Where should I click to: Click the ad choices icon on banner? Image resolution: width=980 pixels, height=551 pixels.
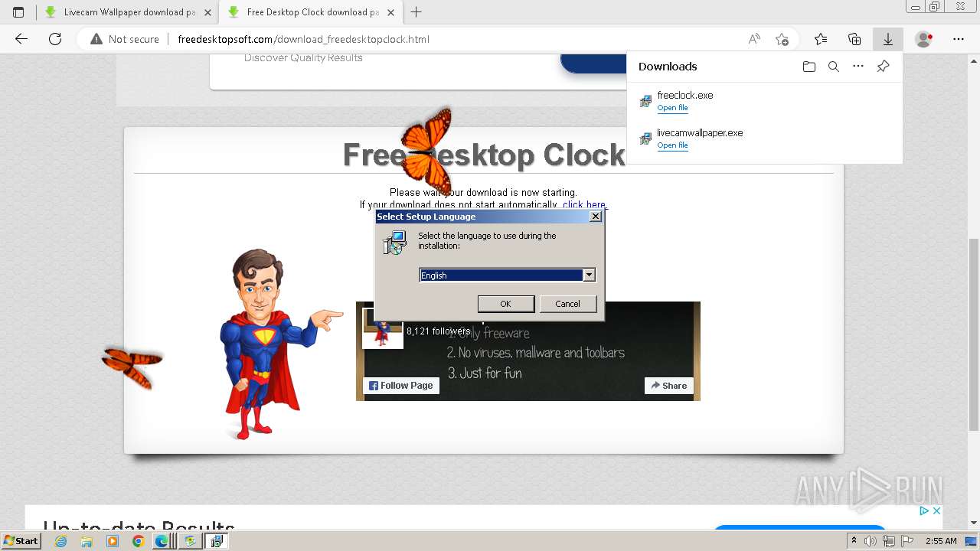[924, 511]
